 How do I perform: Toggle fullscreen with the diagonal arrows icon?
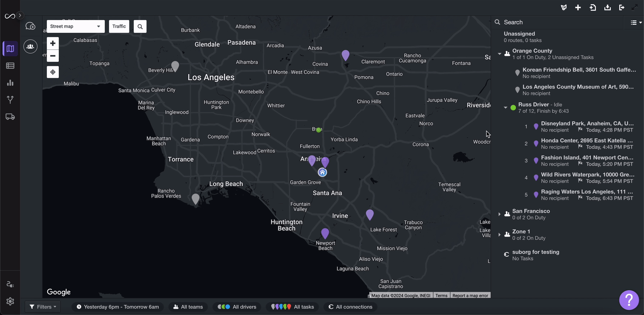coord(635,8)
